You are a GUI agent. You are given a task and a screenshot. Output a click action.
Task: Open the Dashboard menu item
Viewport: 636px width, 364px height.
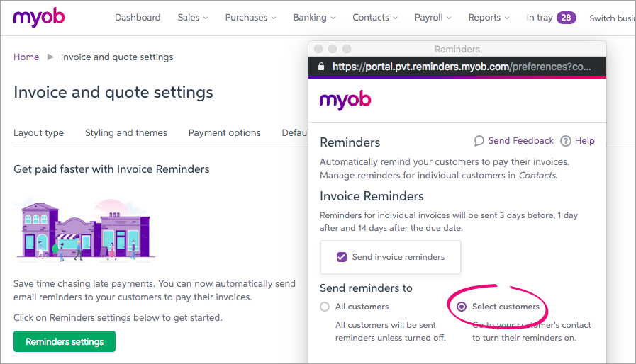click(138, 18)
